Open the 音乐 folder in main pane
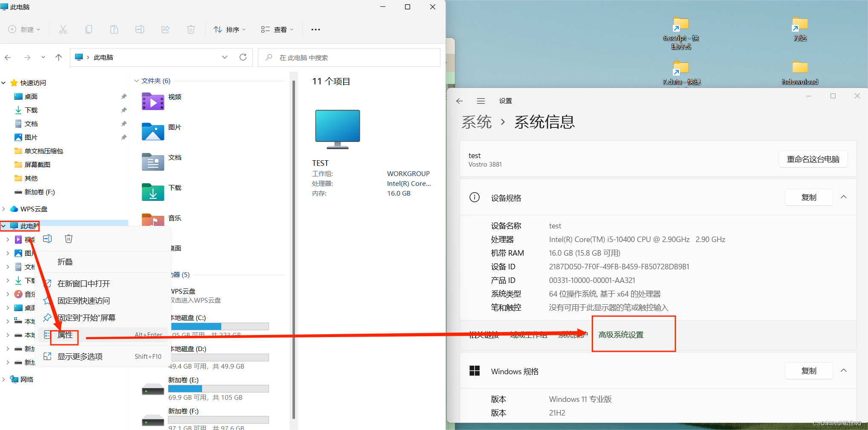Screen dimensions: 868x430 click(x=153, y=219)
